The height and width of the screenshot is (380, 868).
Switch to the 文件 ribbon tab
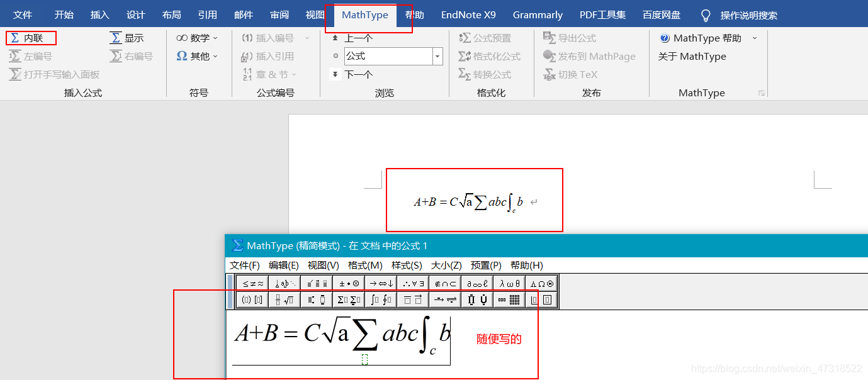(x=23, y=15)
